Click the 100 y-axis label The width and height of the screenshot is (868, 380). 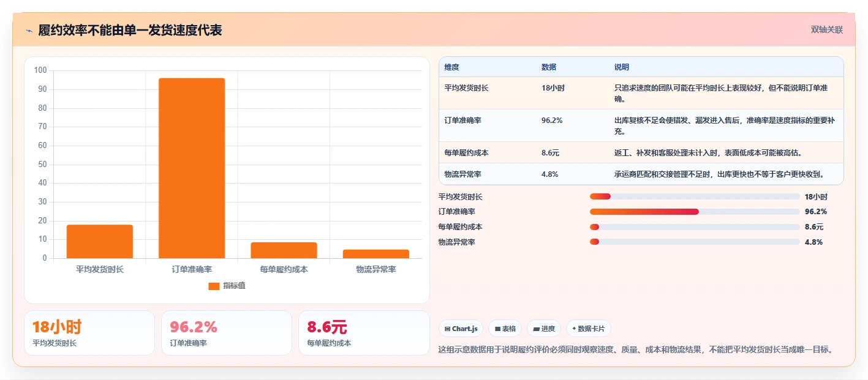pyautogui.click(x=40, y=70)
